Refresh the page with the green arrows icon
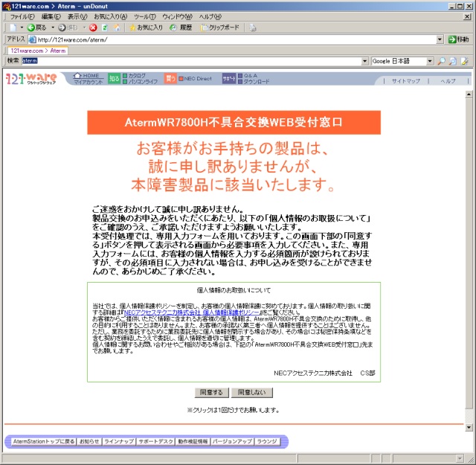This screenshot has width=476, height=465. click(x=105, y=28)
